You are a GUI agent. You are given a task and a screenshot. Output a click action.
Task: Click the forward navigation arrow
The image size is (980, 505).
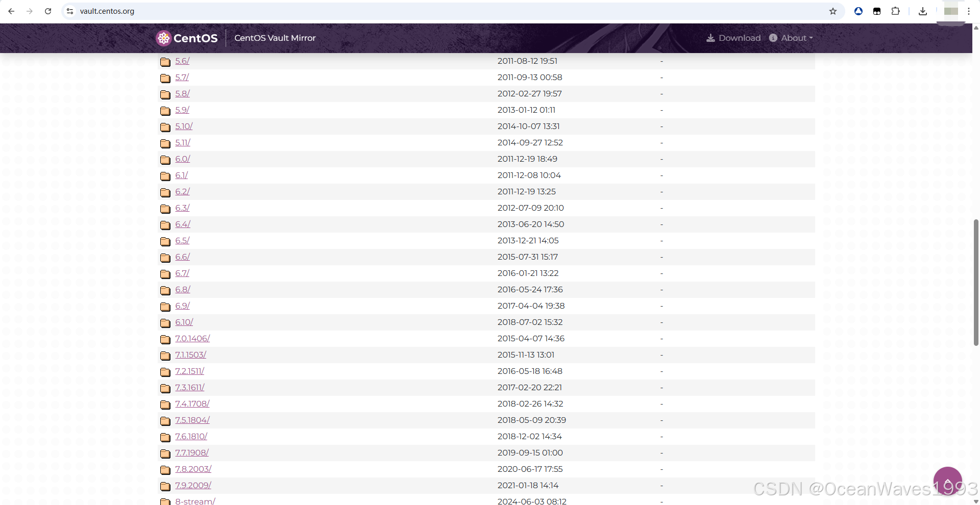click(x=30, y=11)
